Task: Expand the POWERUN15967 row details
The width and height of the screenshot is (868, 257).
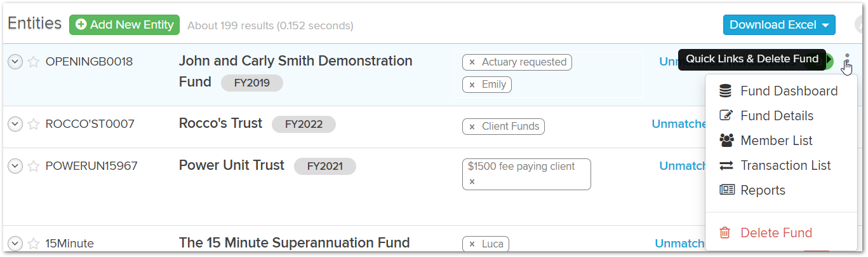Action: click(x=15, y=166)
